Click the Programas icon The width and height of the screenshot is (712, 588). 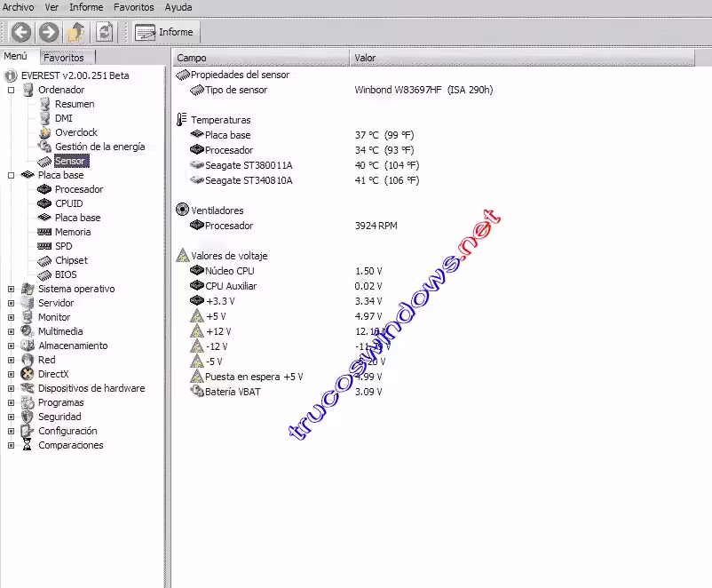coord(28,402)
